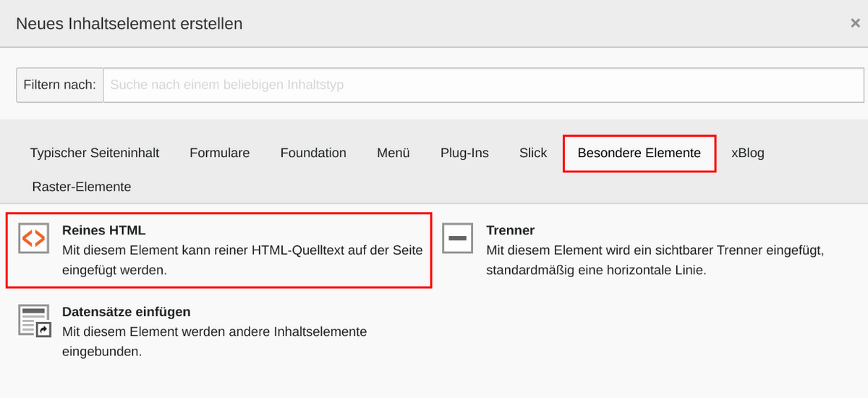Select the Datensätze einfügen title
Viewport: 868px width, 398px height.
coord(127,312)
